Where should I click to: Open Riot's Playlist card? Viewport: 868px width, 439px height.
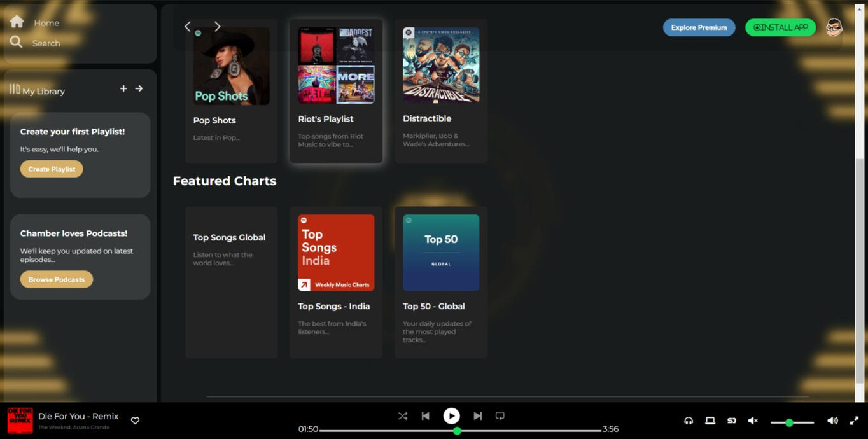[x=336, y=89]
